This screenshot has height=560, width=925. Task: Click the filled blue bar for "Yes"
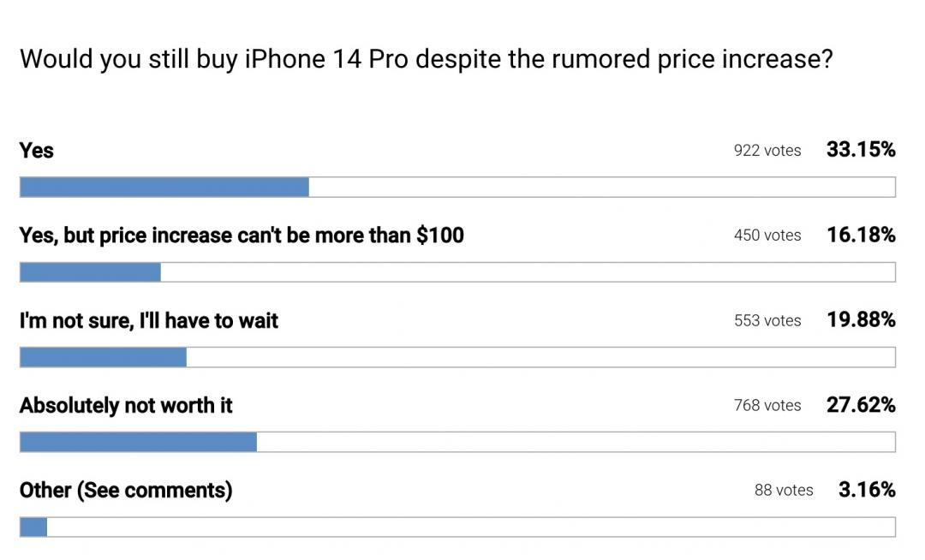tap(164, 187)
